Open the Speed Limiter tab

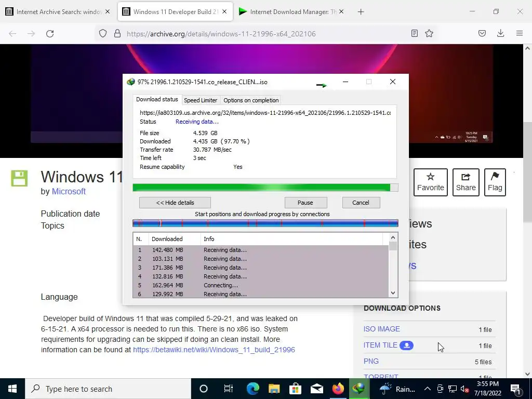[201, 100]
